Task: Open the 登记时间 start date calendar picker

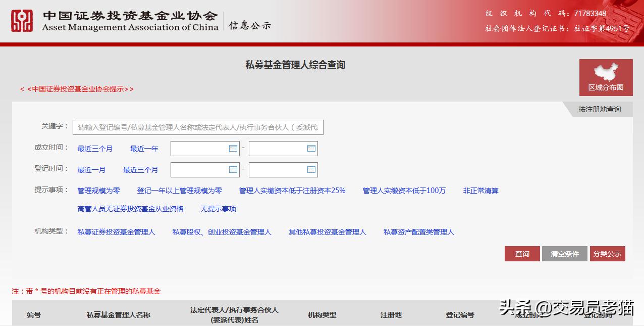Action: [233, 169]
